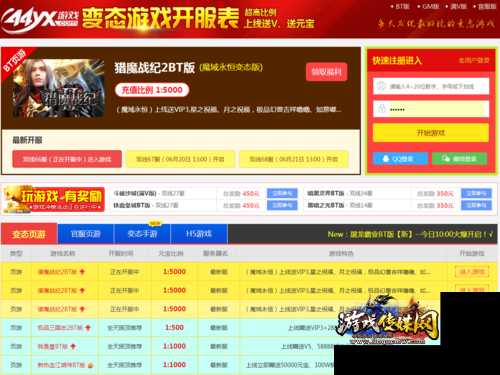Click the 猎魔战纪2BT版 title
The width and height of the screenshot is (500, 375).
tap(155, 68)
